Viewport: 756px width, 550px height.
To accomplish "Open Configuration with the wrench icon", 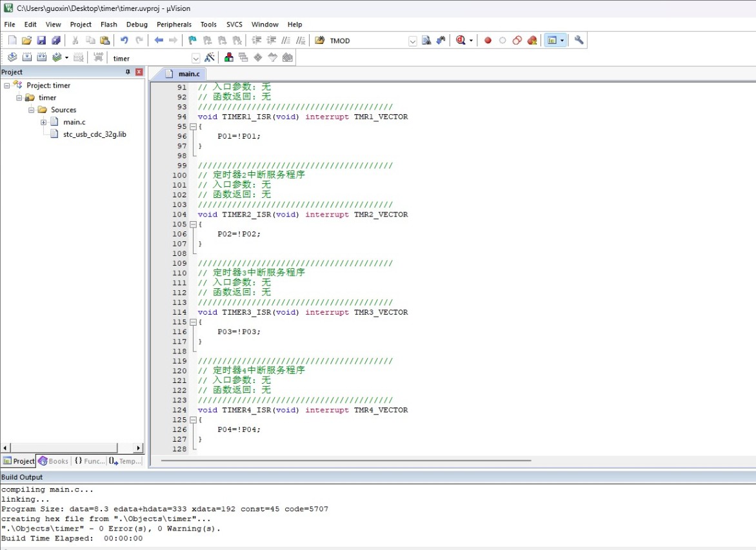I will tap(579, 41).
